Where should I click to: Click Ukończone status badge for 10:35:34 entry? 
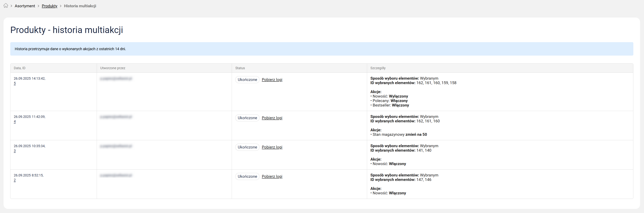pos(247,147)
